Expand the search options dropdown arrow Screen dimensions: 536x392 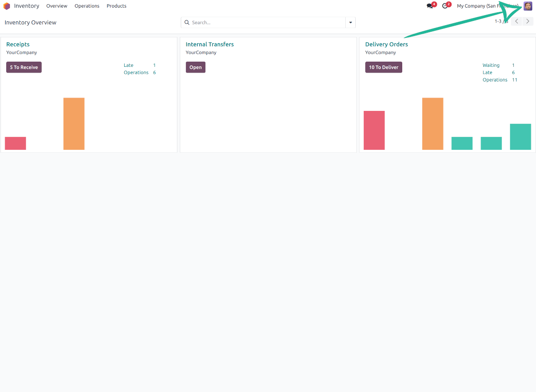click(x=351, y=22)
